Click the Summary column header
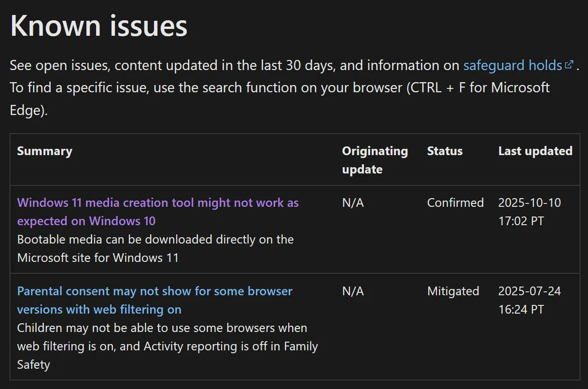The width and height of the screenshot is (588, 389). (x=45, y=151)
